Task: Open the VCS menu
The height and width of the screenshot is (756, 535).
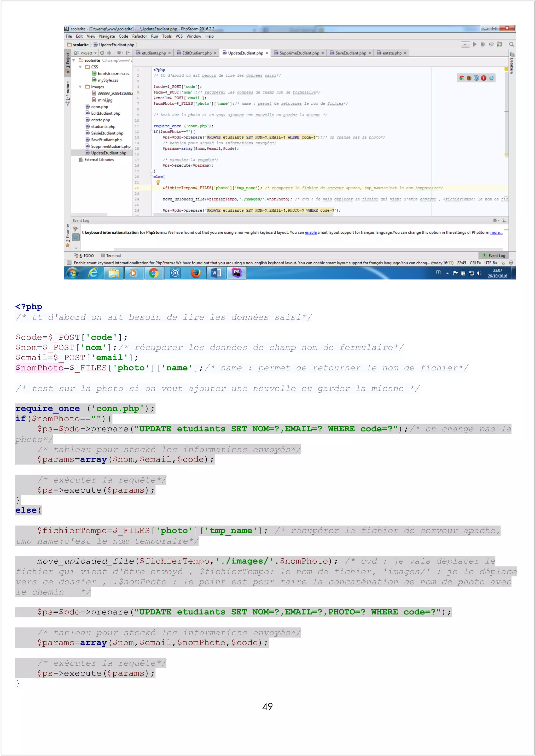Action: [179, 36]
